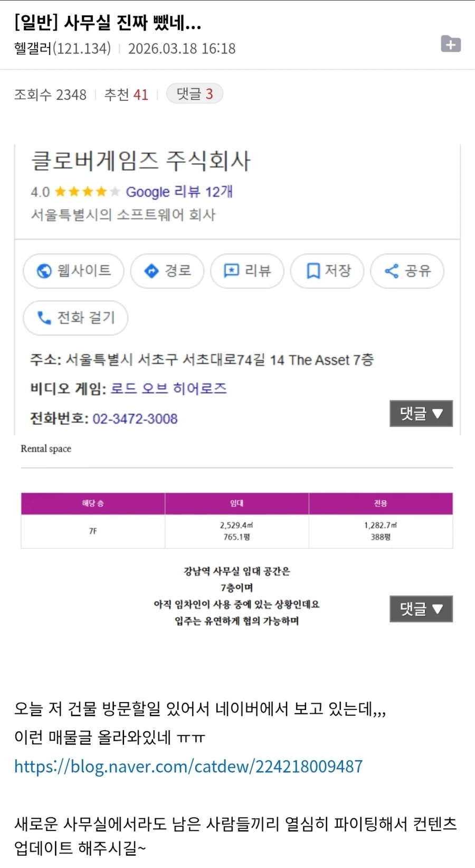Image resolution: width=475 pixels, height=868 pixels.
Task: Dial the 02-3472-3008 phone number link
Action: pos(135,419)
